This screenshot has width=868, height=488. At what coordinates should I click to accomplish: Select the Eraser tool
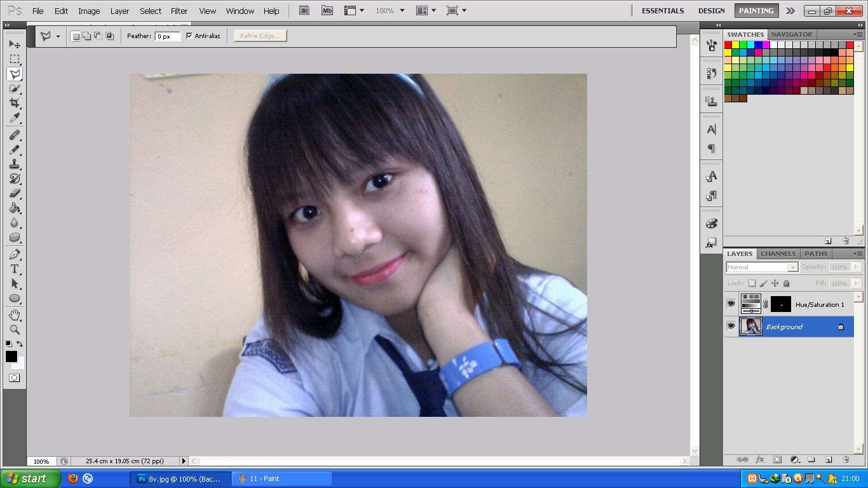tap(14, 193)
